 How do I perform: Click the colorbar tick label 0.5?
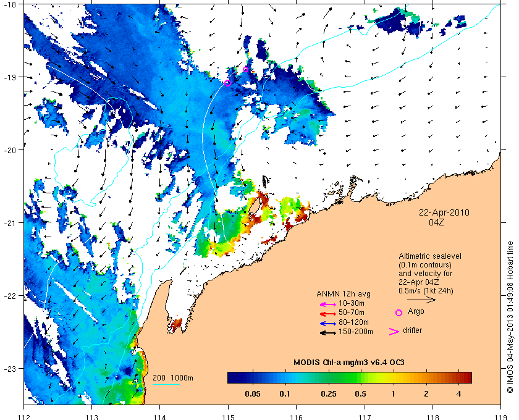pos(360,394)
